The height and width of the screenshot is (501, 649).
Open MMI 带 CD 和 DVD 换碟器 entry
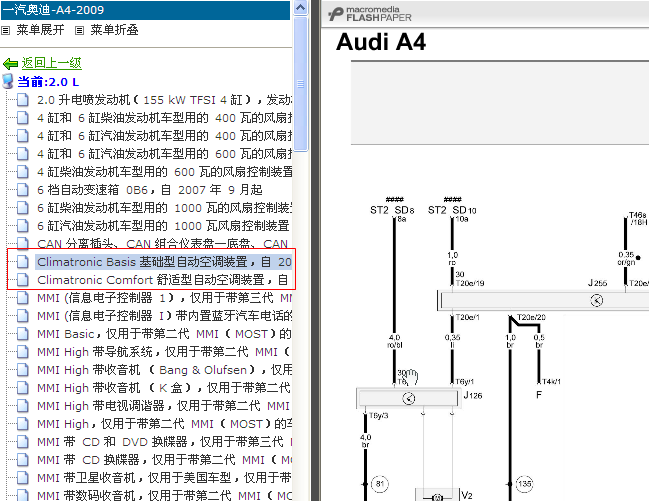(x=164, y=442)
